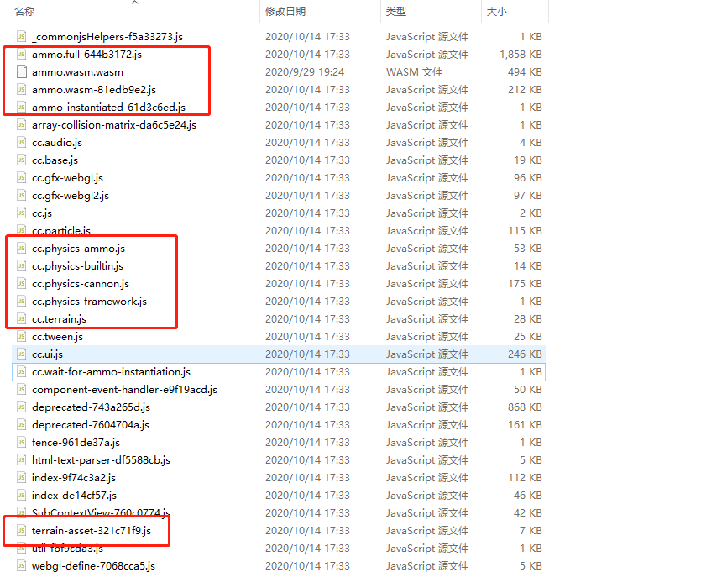Click the icon of ammo-instantiated-61d3c6ed.js
Image resolution: width=701 pixels, height=588 pixels.
[x=22, y=107]
